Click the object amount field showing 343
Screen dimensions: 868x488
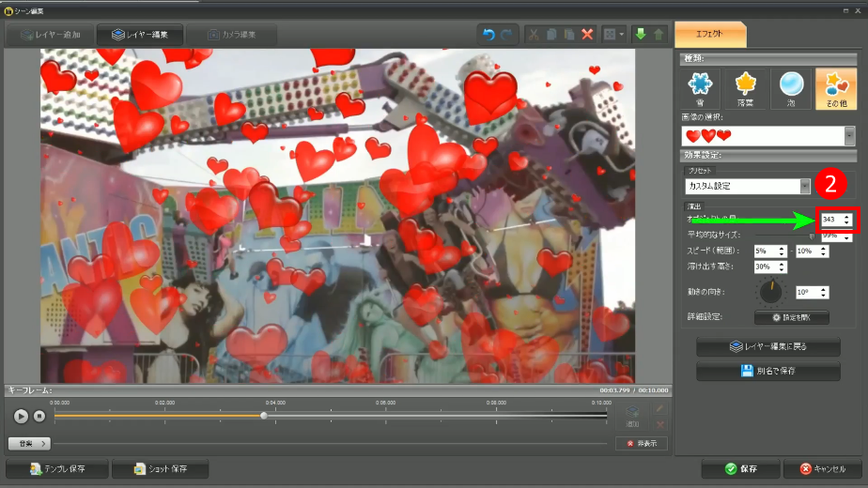pyautogui.click(x=829, y=220)
